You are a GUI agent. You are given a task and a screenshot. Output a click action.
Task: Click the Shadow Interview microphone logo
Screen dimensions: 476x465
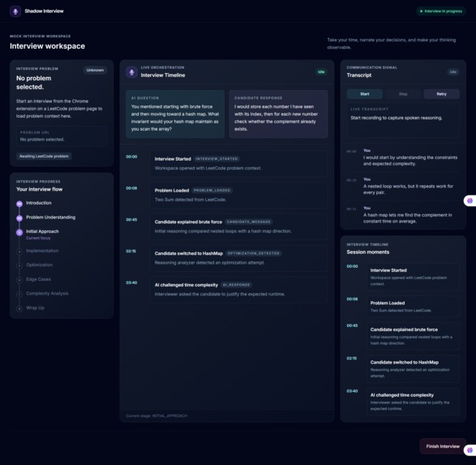click(15, 11)
